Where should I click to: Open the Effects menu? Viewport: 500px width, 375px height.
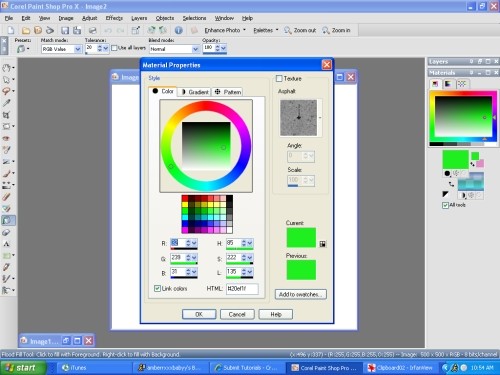pyautogui.click(x=114, y=18)
